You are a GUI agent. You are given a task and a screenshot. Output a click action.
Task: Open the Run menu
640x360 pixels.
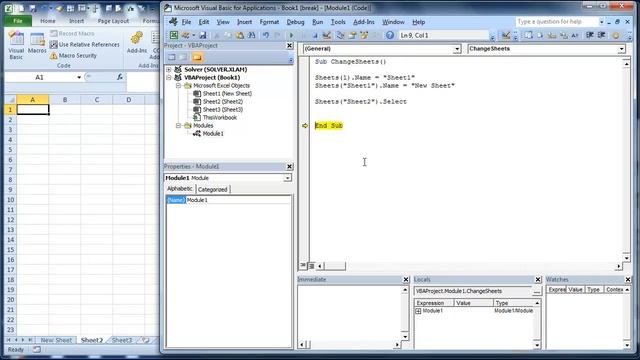[318, 22]
